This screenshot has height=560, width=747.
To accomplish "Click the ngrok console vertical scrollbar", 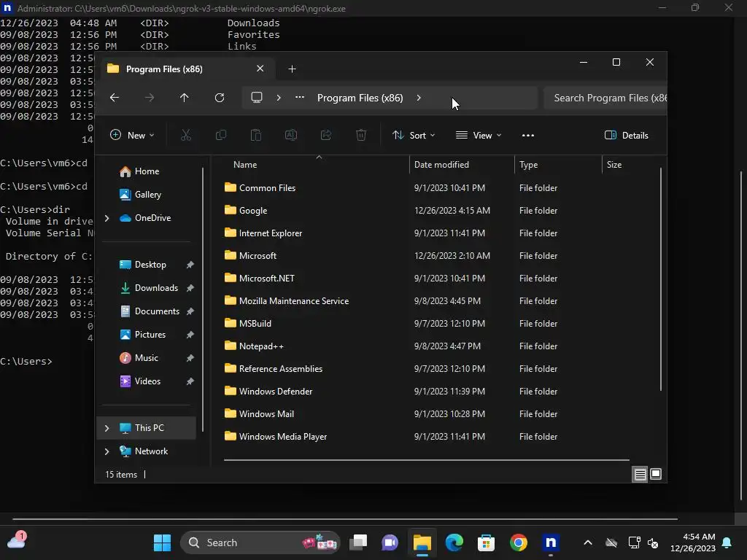I will pos(741,335).
